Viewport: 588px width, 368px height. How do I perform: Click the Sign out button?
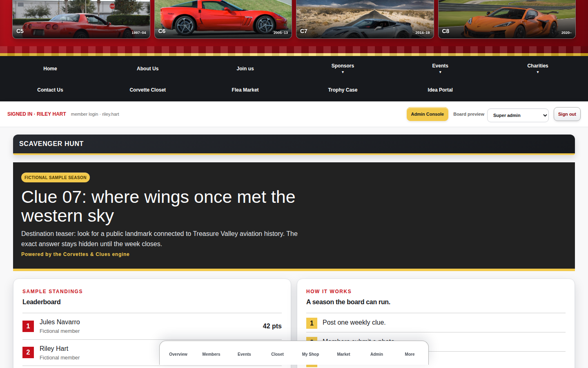(567, 114)
